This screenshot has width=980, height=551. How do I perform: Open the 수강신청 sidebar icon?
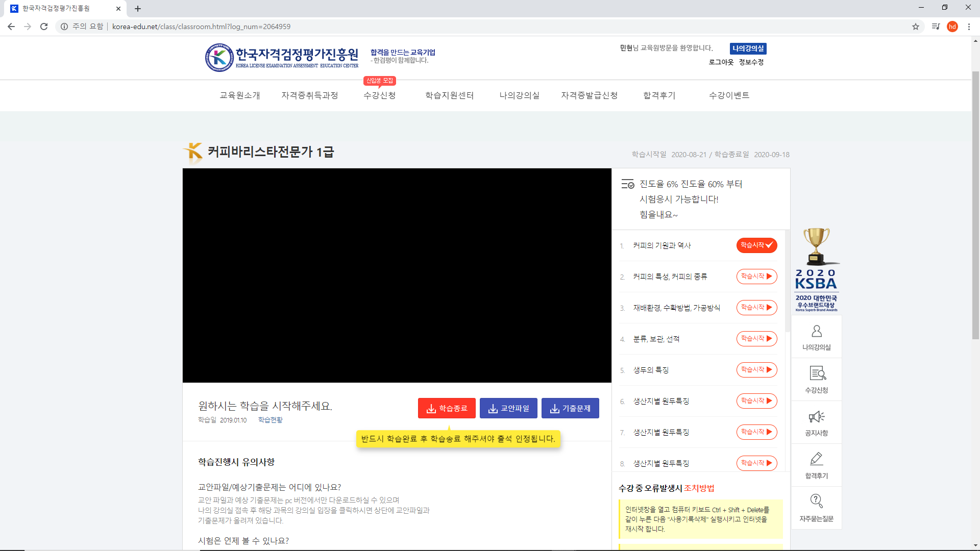(816, 380)
